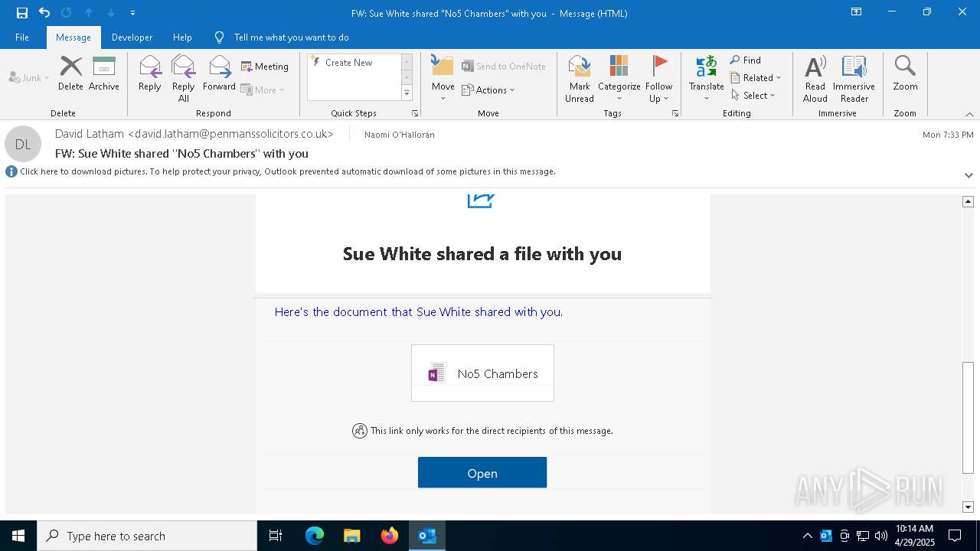The height and width of the screenshot is (551, 980).
Task: Launch Firefox from taskbar
Action: [389, 536]
